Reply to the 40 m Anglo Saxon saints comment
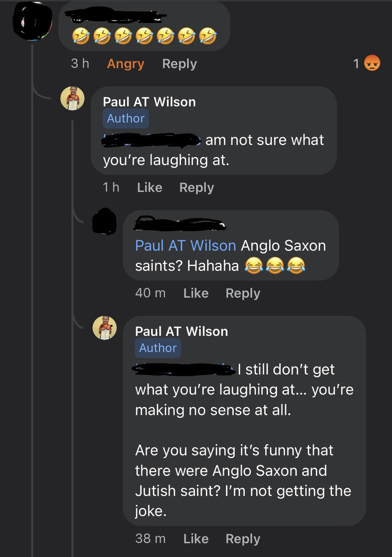The width and height of the screenshot is (392, 557). pos(243,293)
